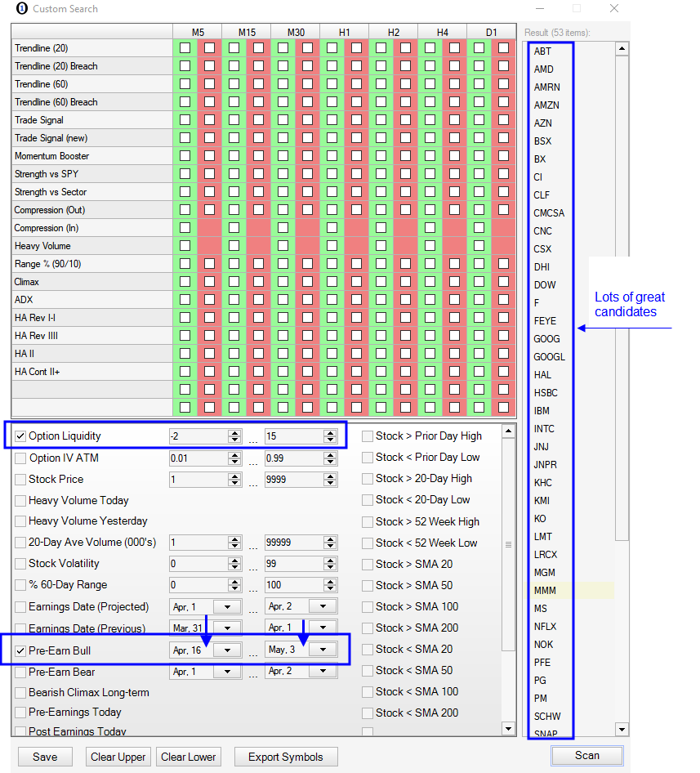
Task: Check Stock < 52 Week Low
Action: [x=368, y=543]
